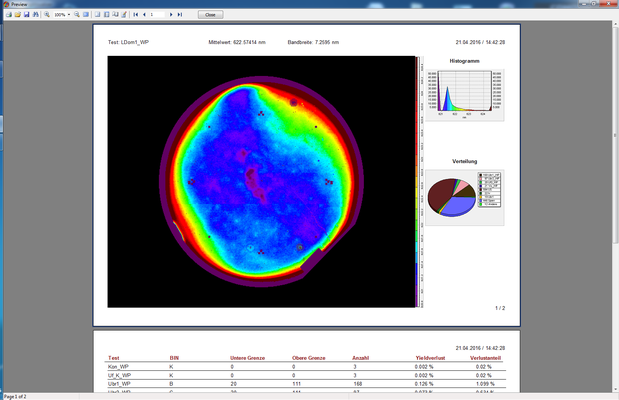Click the page number input field
Viewport: 619px width, 400px height.
click(158, 15)
